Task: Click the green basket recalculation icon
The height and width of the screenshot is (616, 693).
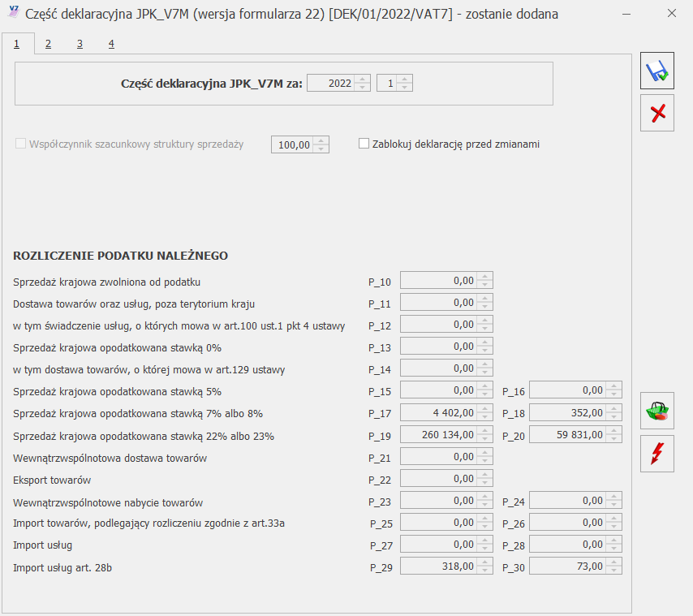Action: coord(656,411)
